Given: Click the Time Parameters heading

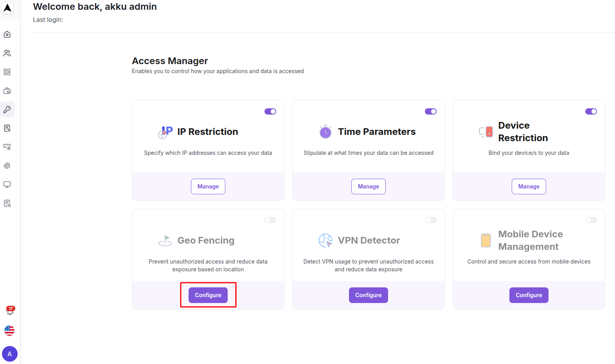Looking at the screenshot, I should click(x=377, y=132).
